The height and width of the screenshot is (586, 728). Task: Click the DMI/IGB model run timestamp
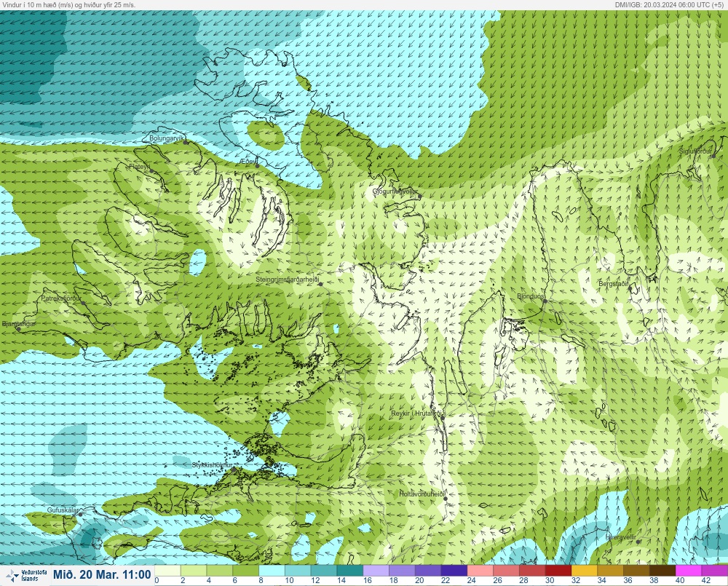670,4
